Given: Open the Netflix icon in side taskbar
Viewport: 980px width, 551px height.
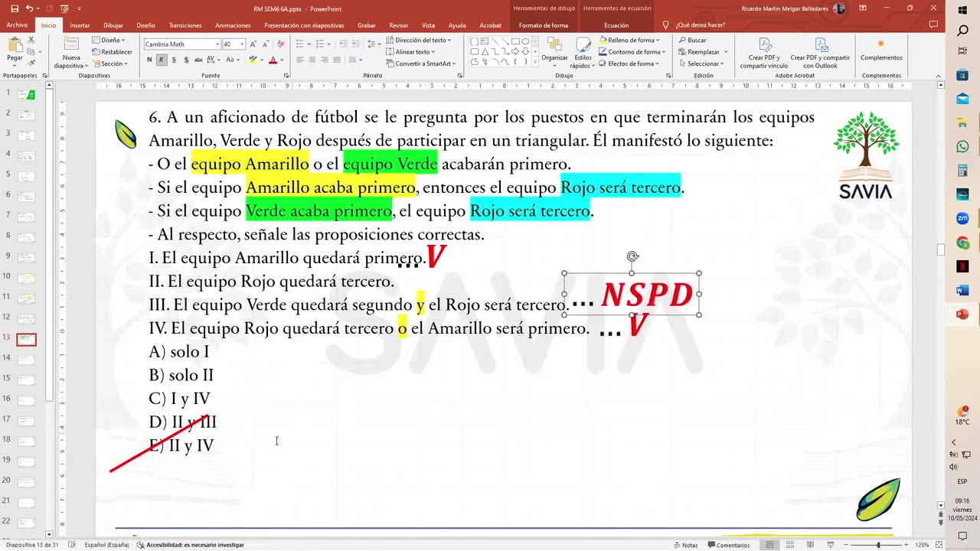Looking at the screenshot, I should tap(962, 266).
